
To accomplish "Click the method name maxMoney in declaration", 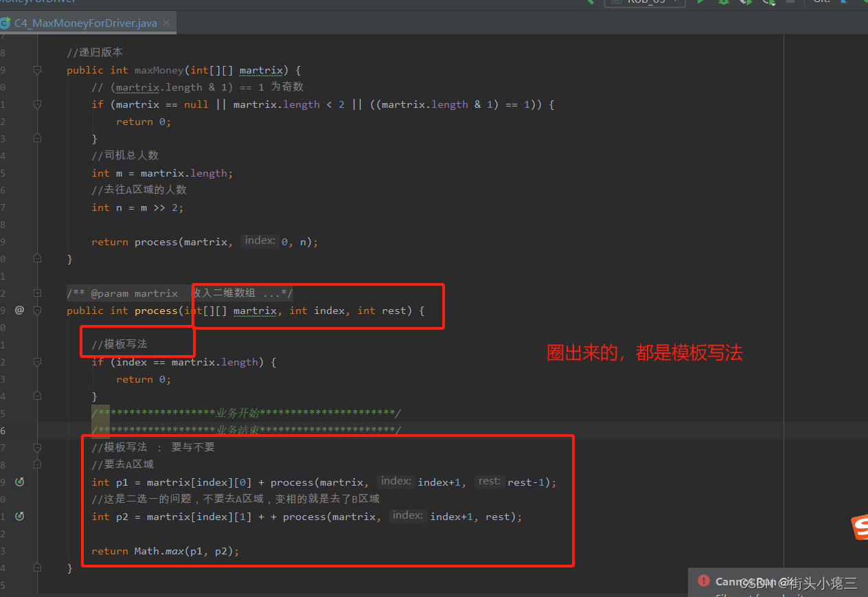I will click(159, 70).
